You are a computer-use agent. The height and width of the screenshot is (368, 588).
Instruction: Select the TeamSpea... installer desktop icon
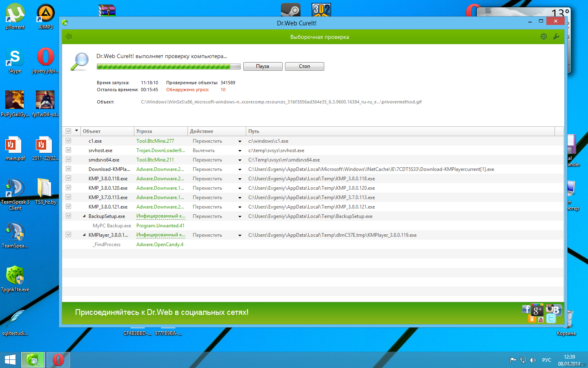click(x=15, y=235)
